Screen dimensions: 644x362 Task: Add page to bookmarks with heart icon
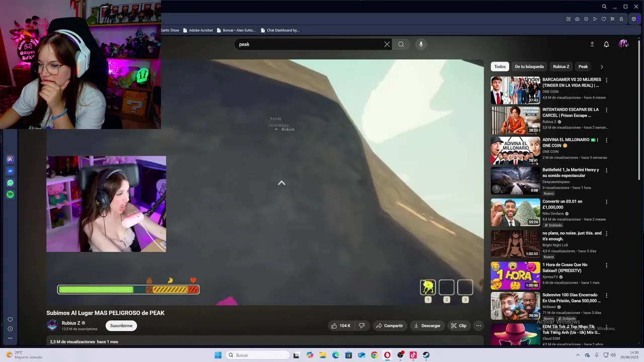click(x=604, y=19)
